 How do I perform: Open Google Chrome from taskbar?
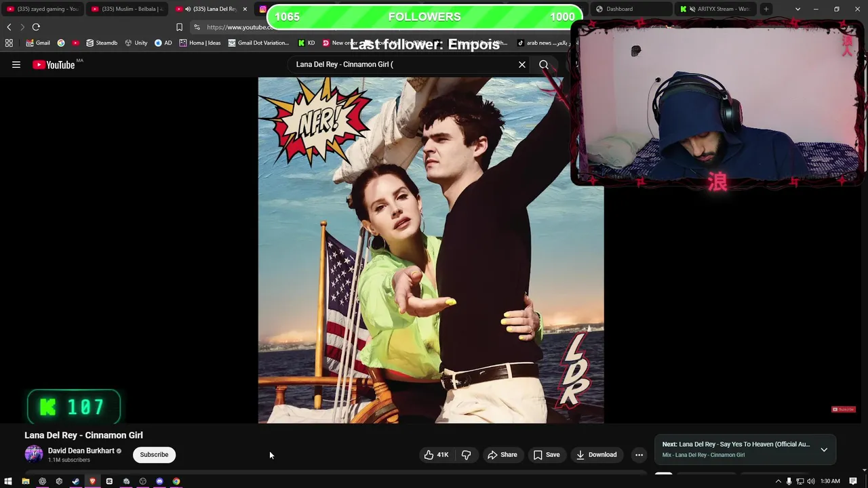point(176,481)
